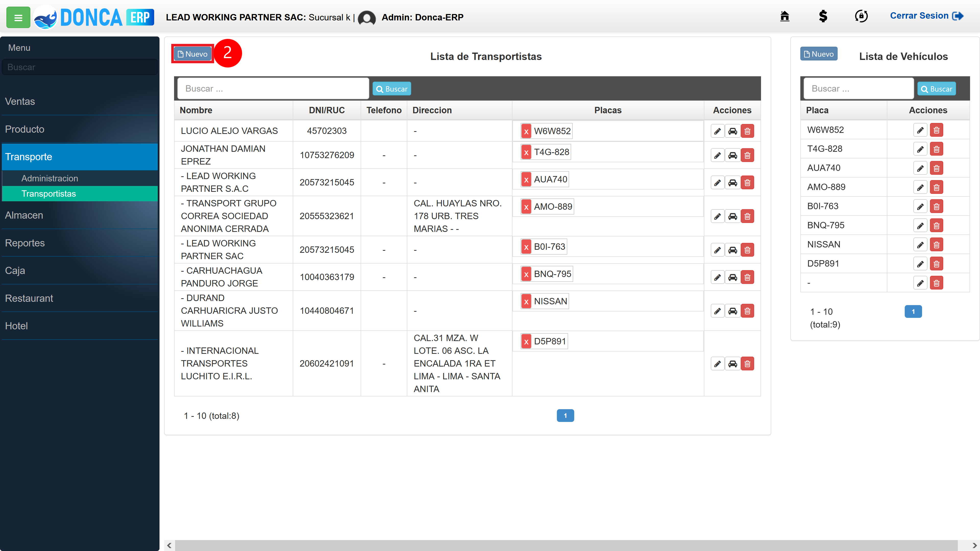Remove plate W6W852 from transportista
This screenshot has height=551, width=980.
point(526,131)
